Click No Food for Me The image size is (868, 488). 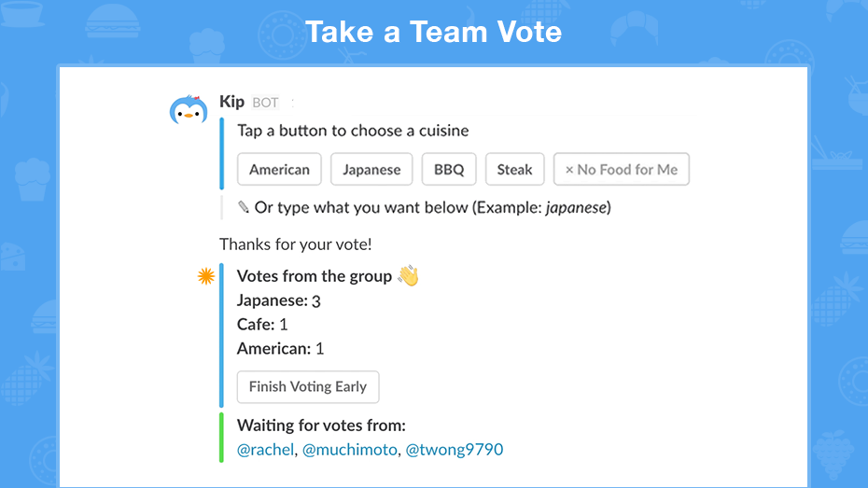621,169
